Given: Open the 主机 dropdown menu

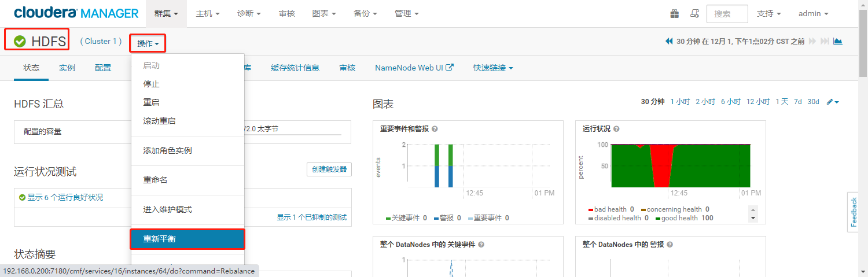Looking at the screenshot, I should [208, 13].
